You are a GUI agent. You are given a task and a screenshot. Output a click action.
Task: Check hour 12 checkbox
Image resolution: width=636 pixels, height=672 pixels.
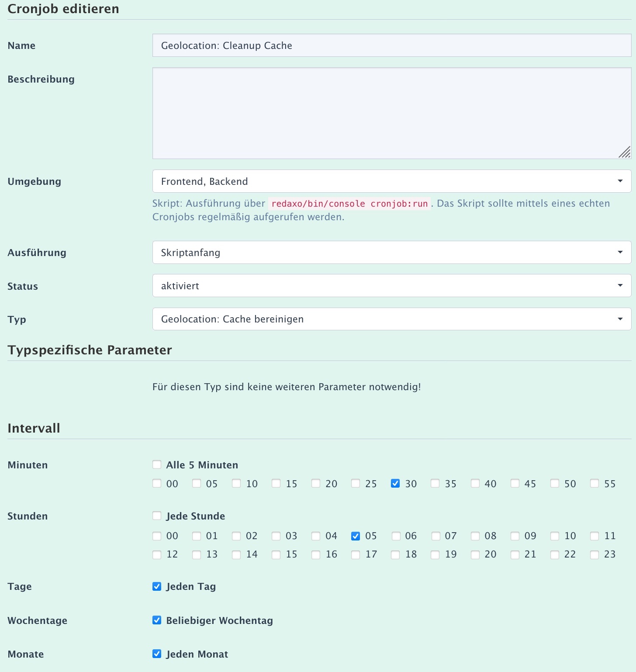(x=157, y=554)
